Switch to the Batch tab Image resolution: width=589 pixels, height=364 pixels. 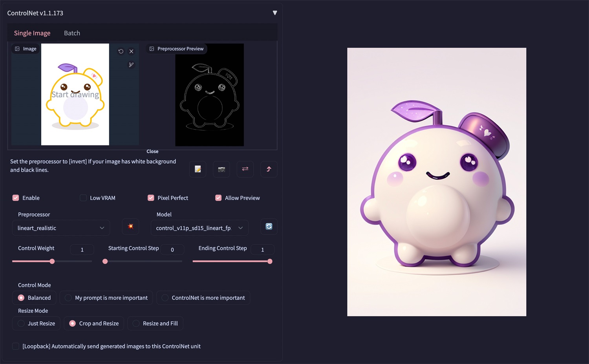(72, 33)
